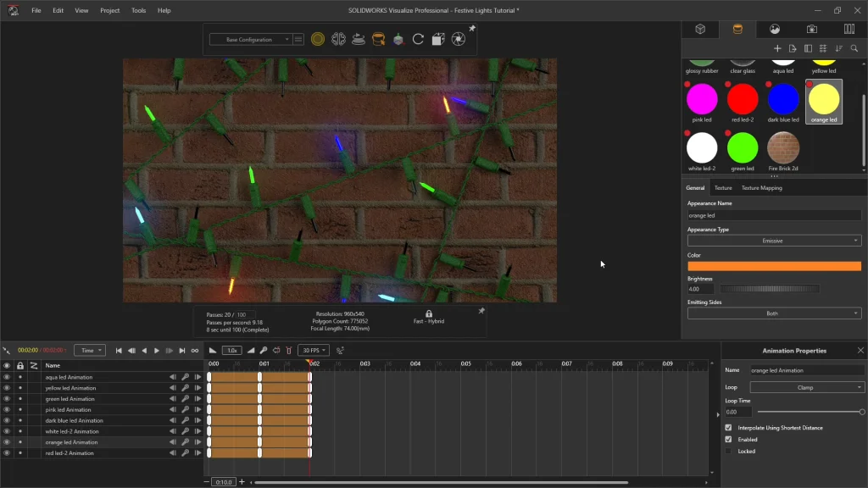Switch to the Texture Mapping tab
This screenshot has width=868, height=488.
click(x=761, y=188)
